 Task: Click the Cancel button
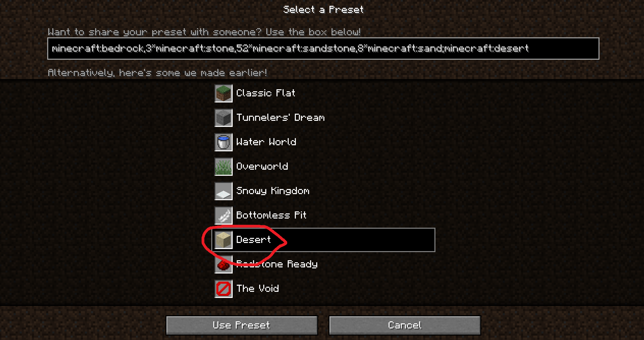(x=405, y=325)
